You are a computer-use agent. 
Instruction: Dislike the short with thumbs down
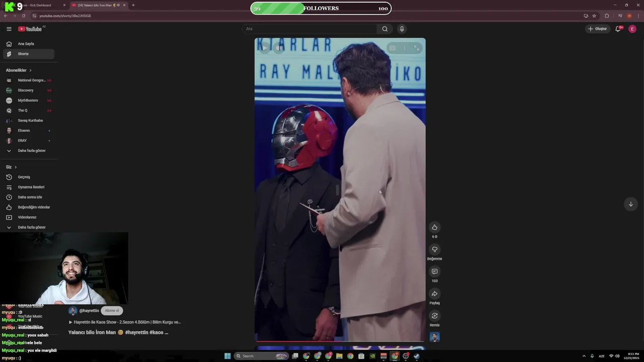click(435, 249)
